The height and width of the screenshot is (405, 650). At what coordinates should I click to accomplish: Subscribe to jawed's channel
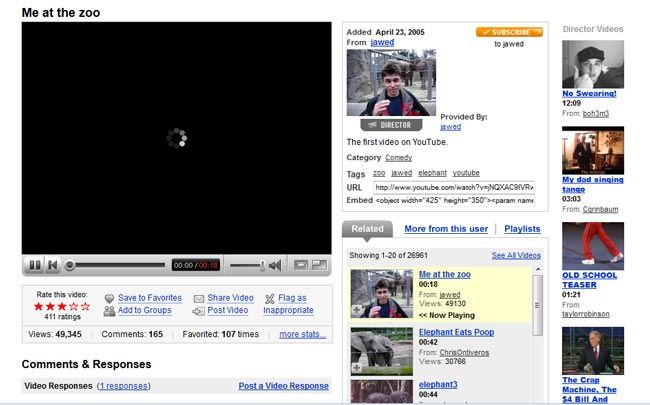point(509,32)
